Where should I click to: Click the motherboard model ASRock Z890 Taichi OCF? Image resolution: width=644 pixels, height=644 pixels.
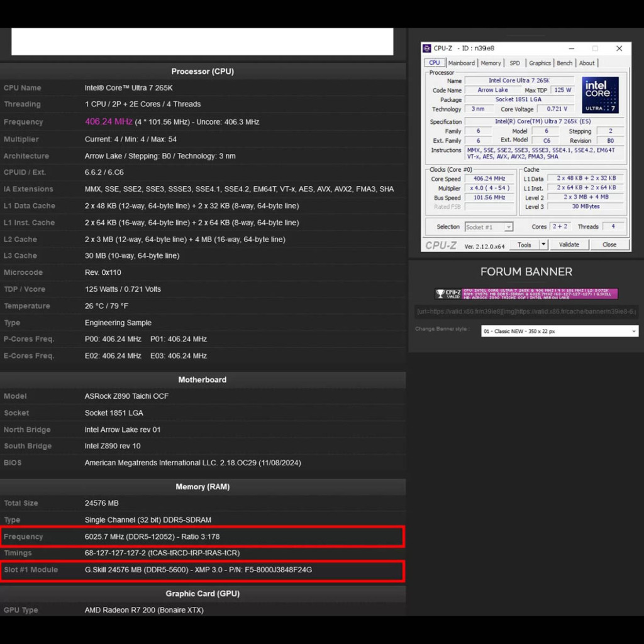click(126, 396)
